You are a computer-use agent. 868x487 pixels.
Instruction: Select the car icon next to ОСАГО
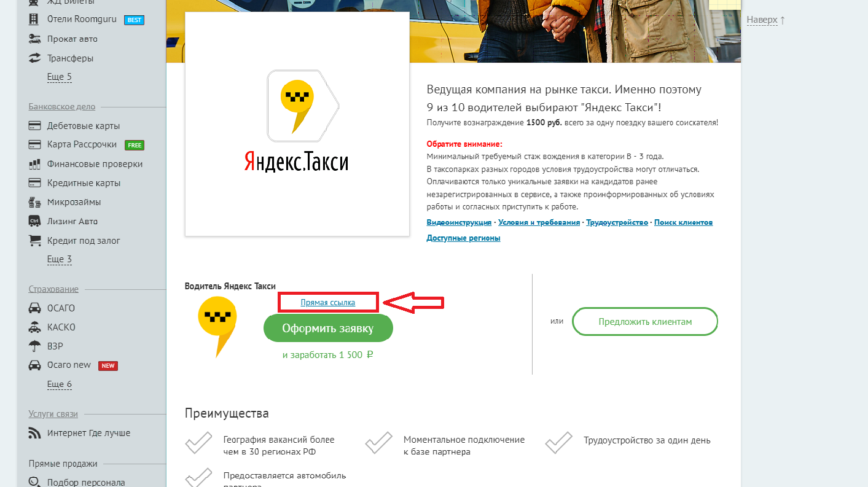[x=34, y=308]
